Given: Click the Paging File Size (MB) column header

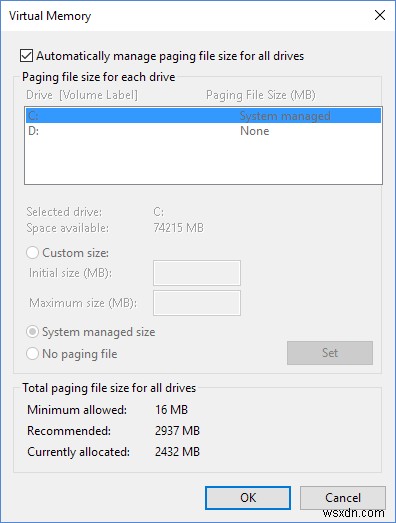Looking at the screenshot, I should [261, 95].
